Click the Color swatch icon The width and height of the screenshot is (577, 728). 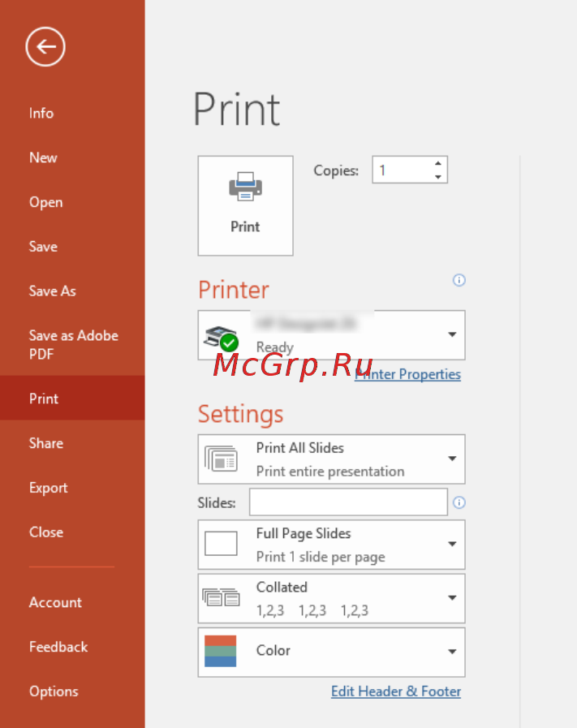(x=221, y=651)
